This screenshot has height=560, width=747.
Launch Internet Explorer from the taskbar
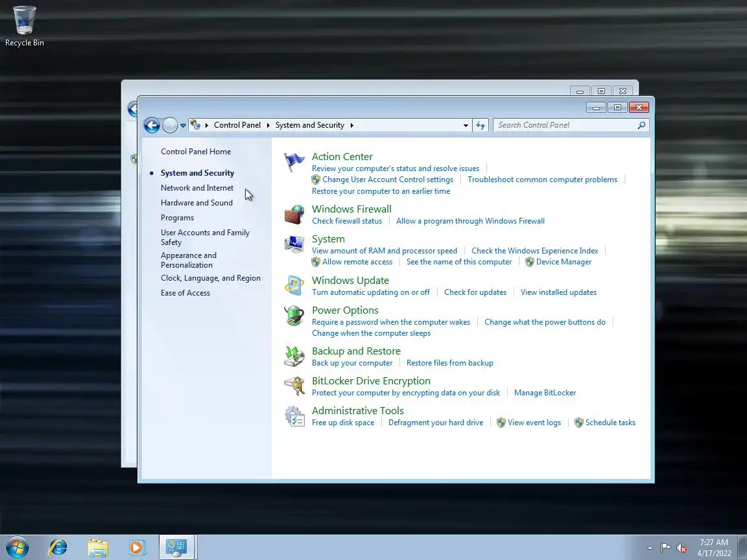point(58,548)
